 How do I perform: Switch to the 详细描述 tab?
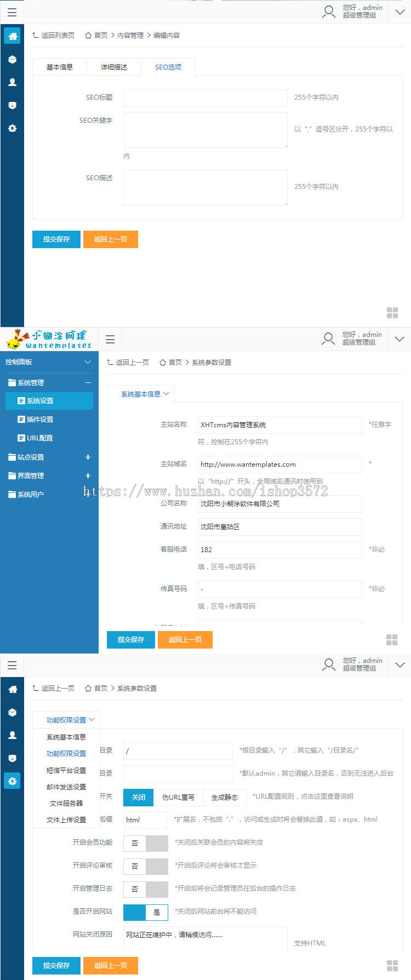[x=114, y=67]
